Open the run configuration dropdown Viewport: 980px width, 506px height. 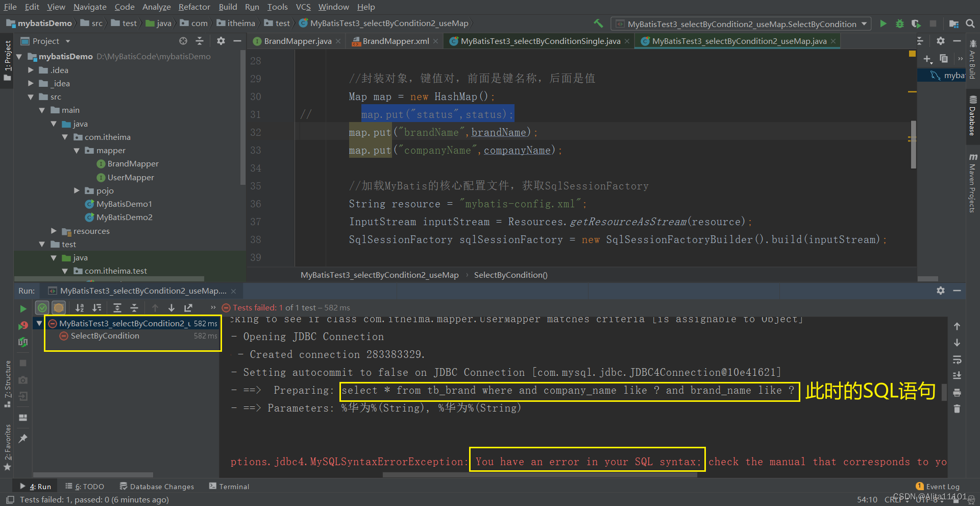click(x=864, y=24)
